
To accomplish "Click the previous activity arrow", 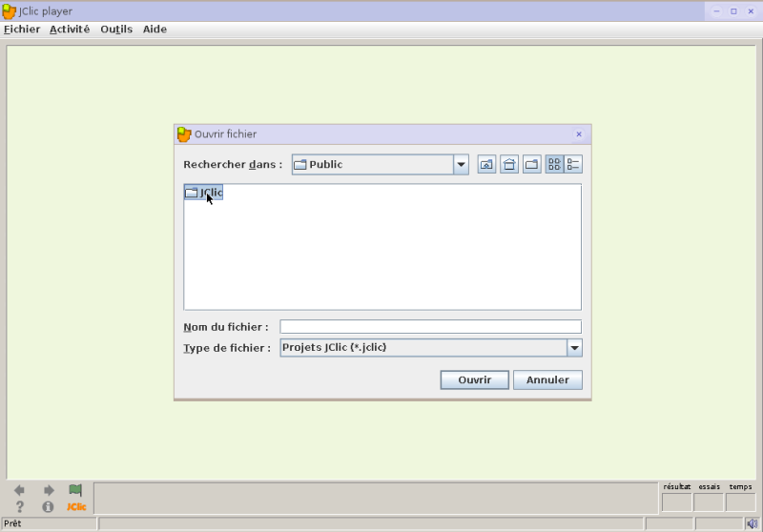I will click(x=19, y=490).
